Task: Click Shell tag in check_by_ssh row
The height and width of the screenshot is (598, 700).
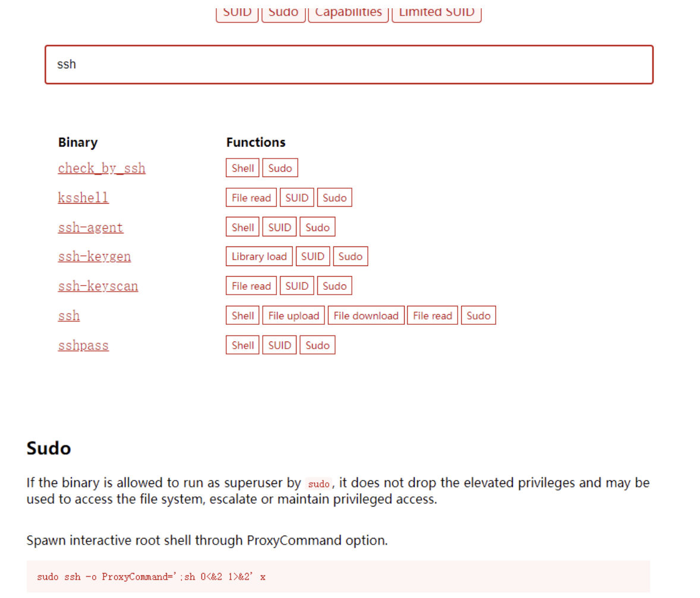Action: (x=242, y=168)
